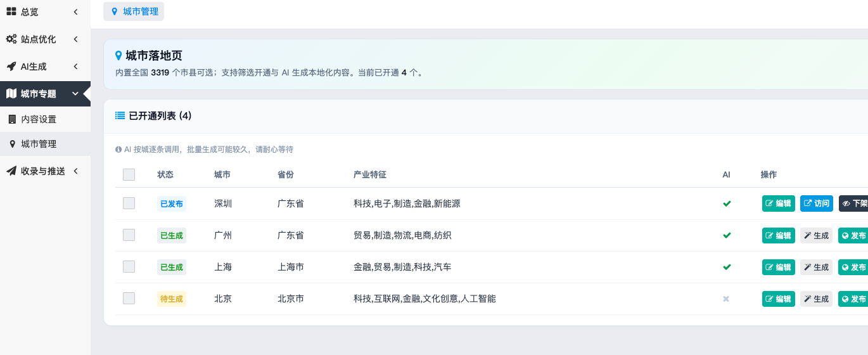
Task: Expand the 站点优化 menu chevron
Action: point(75,39)
